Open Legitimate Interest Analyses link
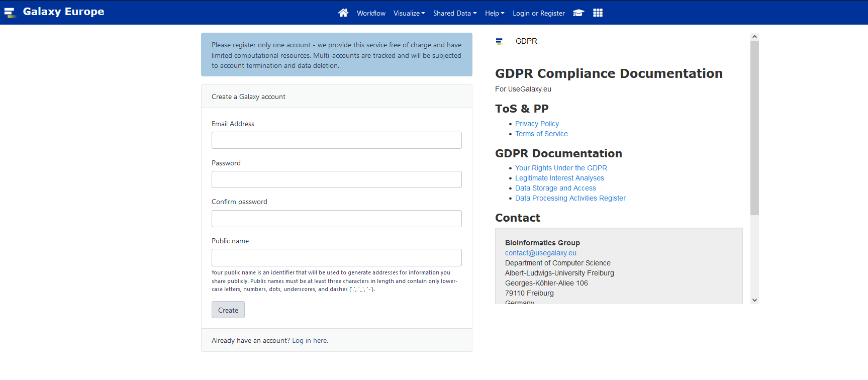Viewport: 868px width, 380px height. [x=559, y=178]
